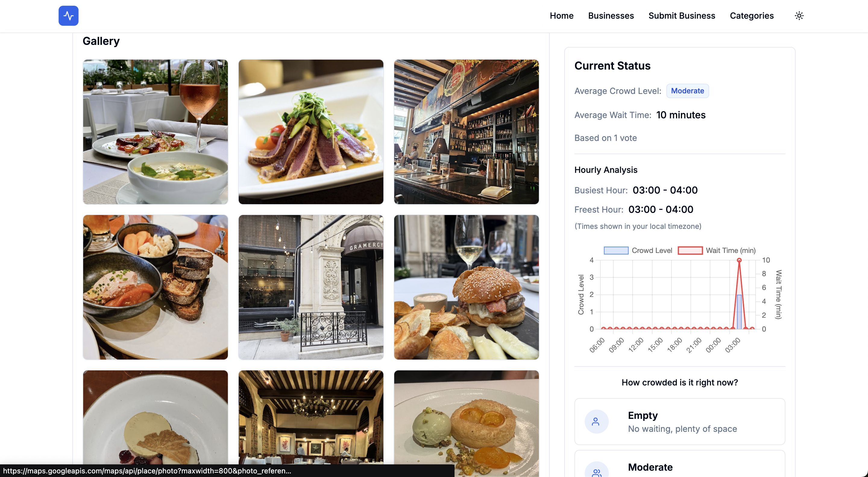Click the 'Hourly Analysis' heading
Image resolution: width=868 pixels, height=477 pixels.
(606, 170)
